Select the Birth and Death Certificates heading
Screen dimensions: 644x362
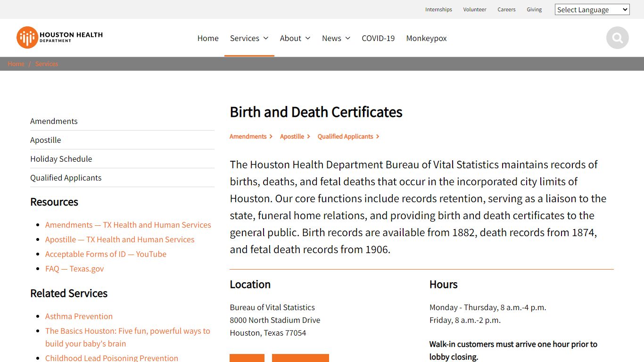tap(316, 112)
